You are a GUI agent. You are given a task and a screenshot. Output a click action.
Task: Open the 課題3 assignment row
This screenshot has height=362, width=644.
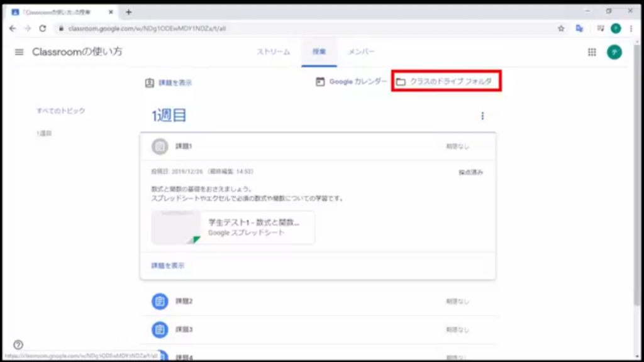pyautogui.click(x=318, y=329)
